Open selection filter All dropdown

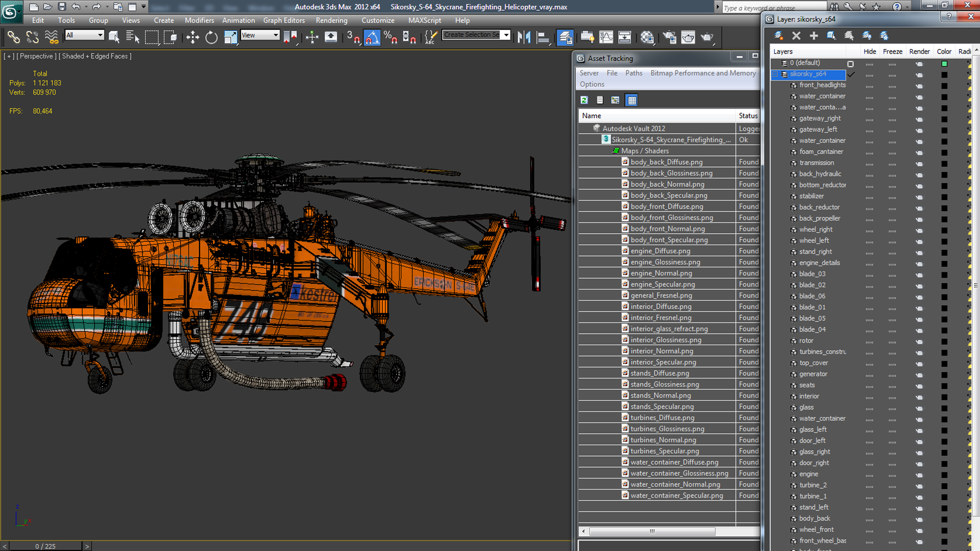84,35
